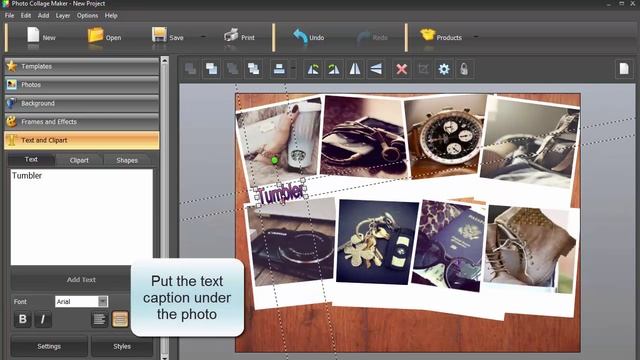Open the Edit menu

tap(26, 16)
